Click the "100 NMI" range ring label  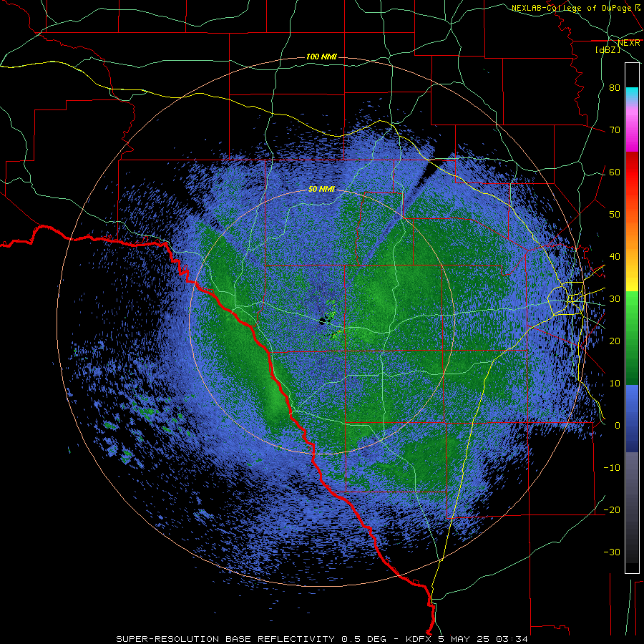point(321,57)
